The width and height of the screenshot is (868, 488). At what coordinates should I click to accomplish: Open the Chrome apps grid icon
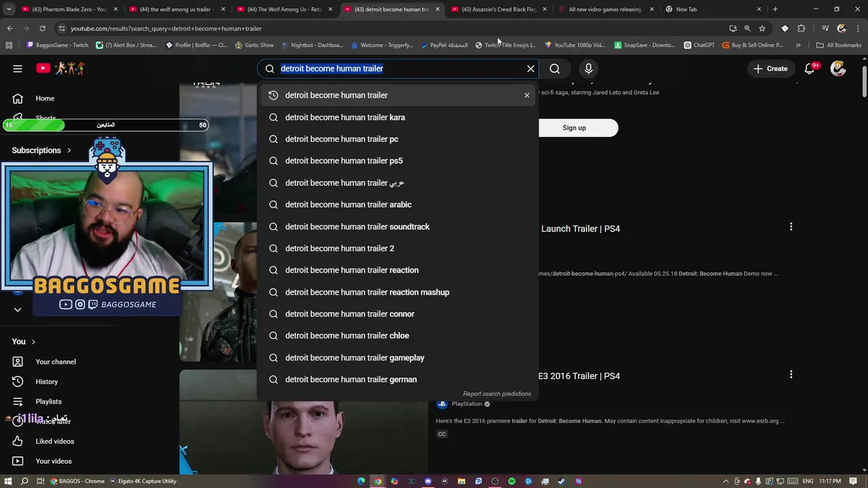tap(9, 45)
